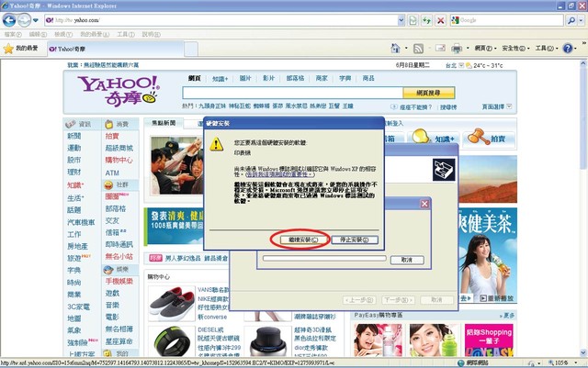Image resolution: width=588 pixels, height=368 pixels.
Task: Click the page vertical scrollbar
Action: coord(583,208)
